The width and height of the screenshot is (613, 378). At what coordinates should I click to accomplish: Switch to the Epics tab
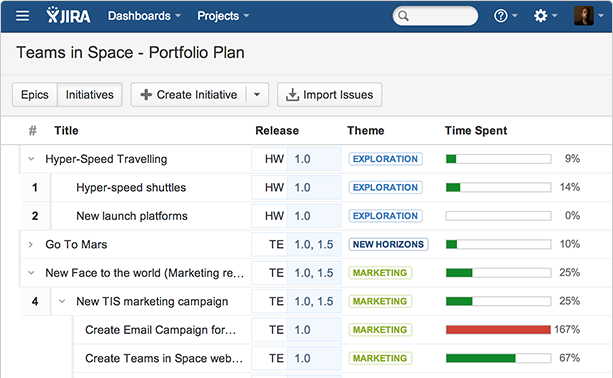(35, 95)
